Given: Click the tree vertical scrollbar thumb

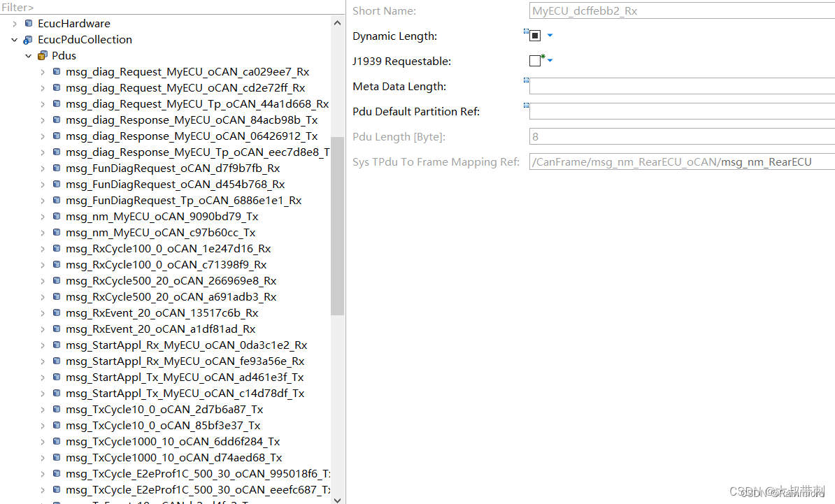Looking at the screenshot, I should click(x=337, y=226).
